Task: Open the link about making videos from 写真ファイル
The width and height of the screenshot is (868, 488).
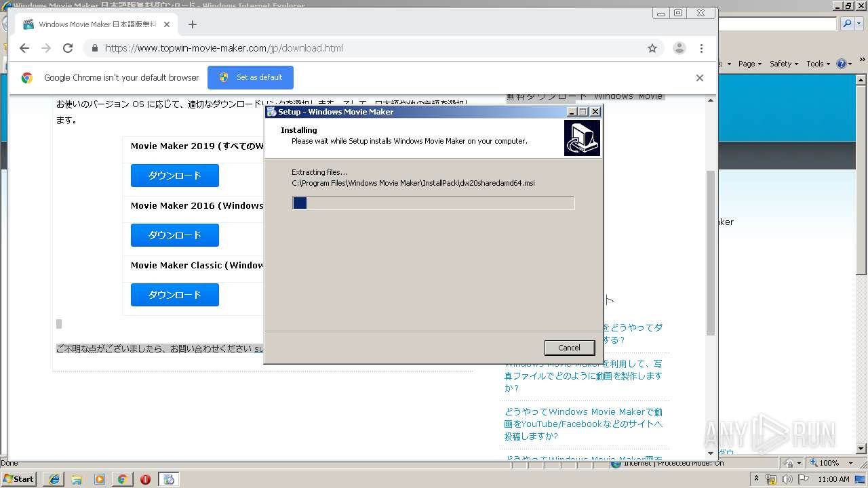Action: tap(583, 375)
